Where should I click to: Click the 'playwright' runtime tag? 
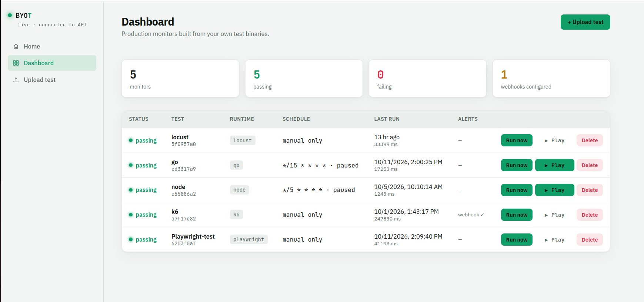click(x=248, y=239)
